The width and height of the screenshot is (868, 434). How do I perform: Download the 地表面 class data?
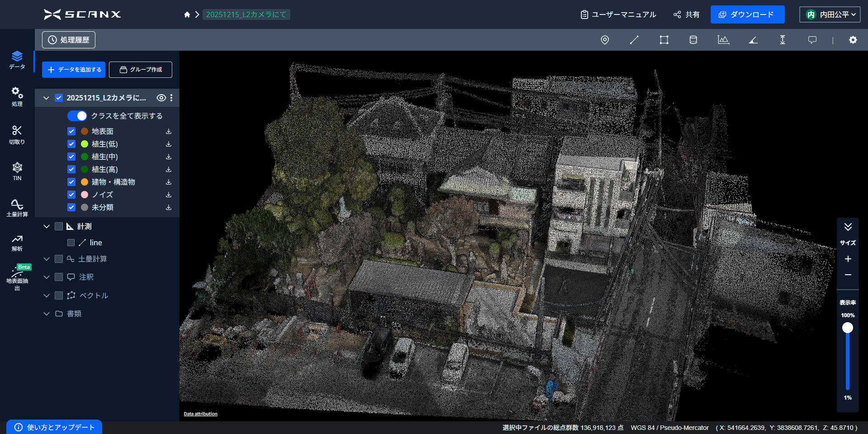(168, 131)
